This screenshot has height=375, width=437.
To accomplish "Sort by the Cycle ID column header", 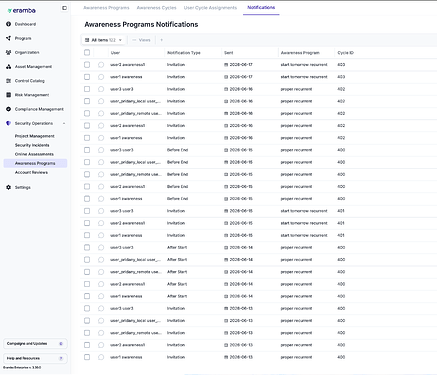I will point(345,53).
